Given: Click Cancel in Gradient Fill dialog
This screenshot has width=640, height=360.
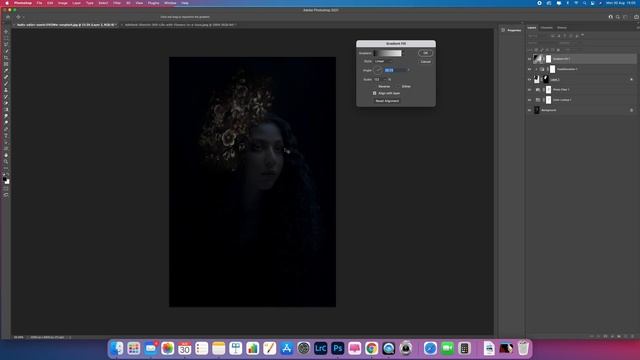Looking at the screenshot, I should (x=425, y=62).
